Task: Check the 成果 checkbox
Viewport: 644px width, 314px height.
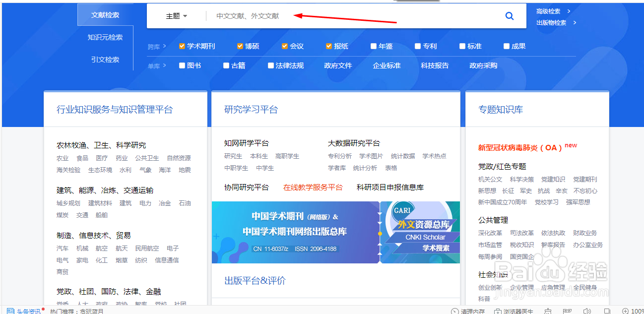Action: [x=507, y=46]
